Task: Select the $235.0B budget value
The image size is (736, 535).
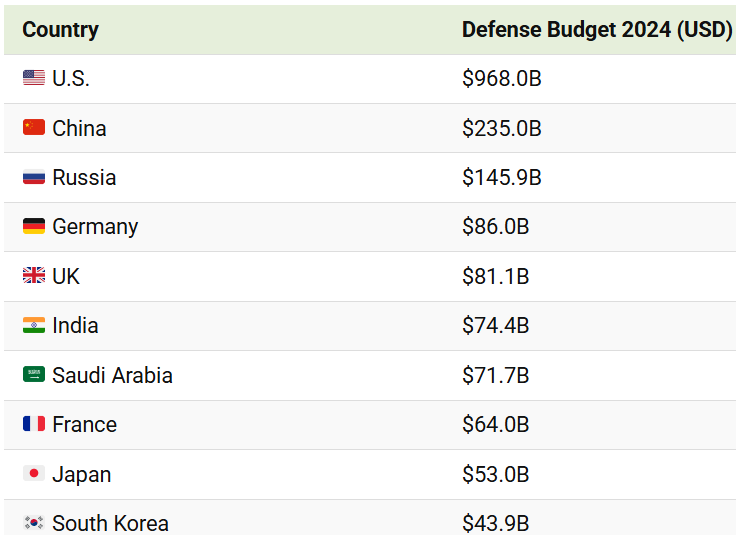Action: [502, 128]
